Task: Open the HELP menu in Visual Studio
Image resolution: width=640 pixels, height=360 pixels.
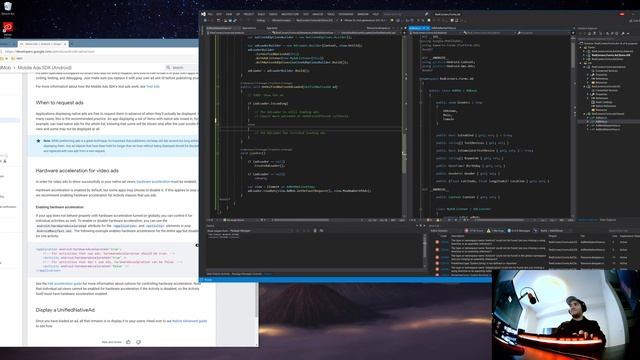Action: coord(376,14)
